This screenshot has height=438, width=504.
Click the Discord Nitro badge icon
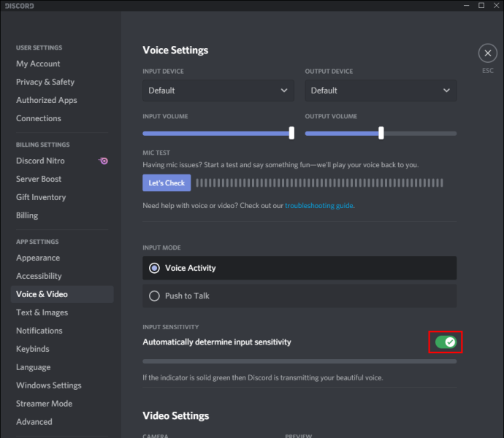103,161
